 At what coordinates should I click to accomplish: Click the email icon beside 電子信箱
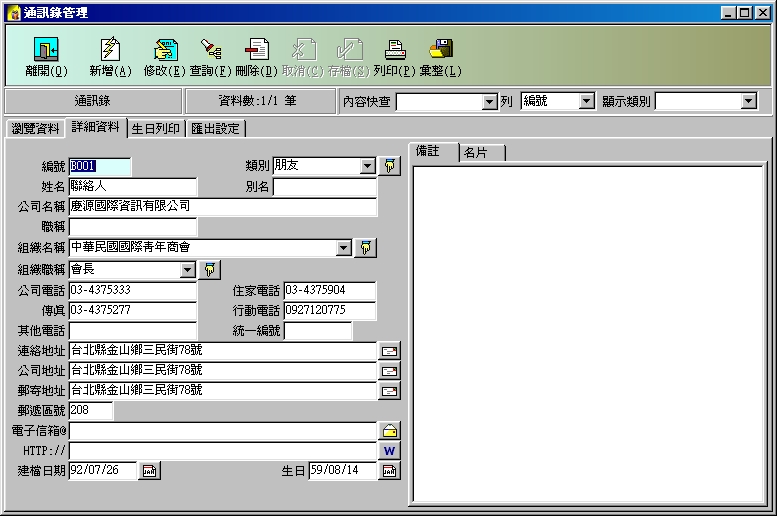[x=390, y=431]
